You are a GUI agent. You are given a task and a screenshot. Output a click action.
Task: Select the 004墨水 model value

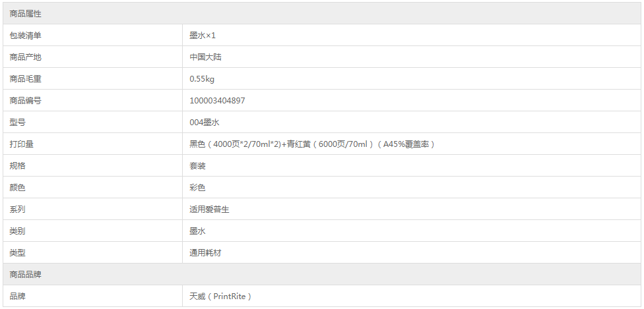(x=205, y=123)
